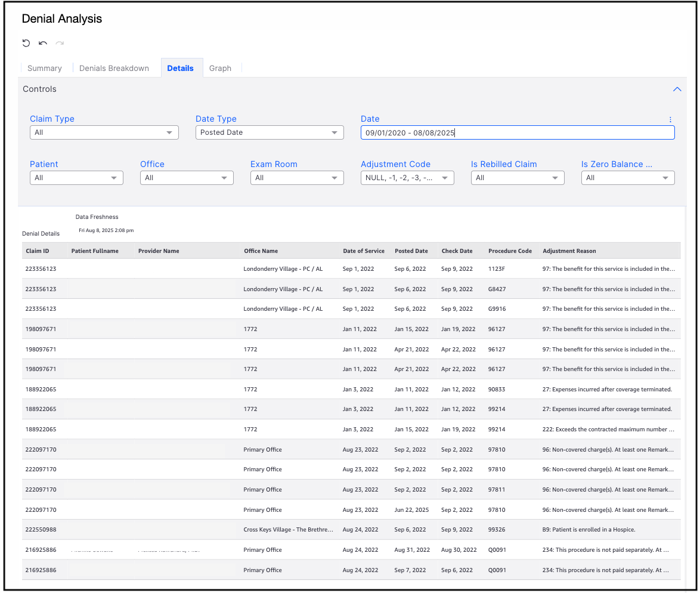Switch to the Denials Breakdown tab
Viewport: 700px width, 593px height.
(114, 68)
